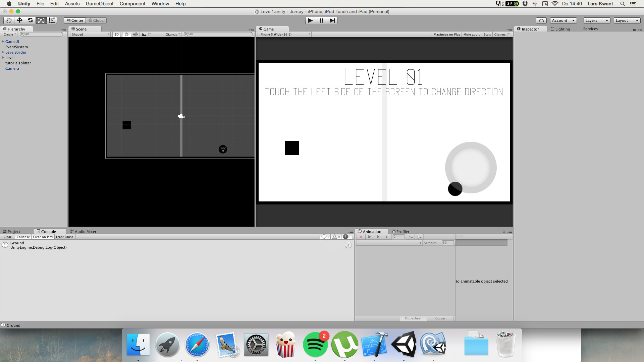The width and height of the screenshot is (644, 362).
Task: Select the Rotate tool
Action: coord(30,20)
